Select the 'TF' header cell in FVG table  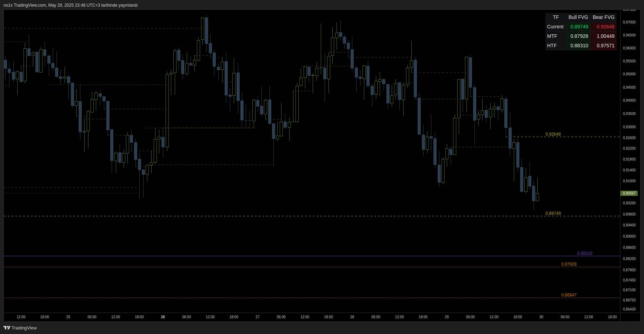pos(556,17)
